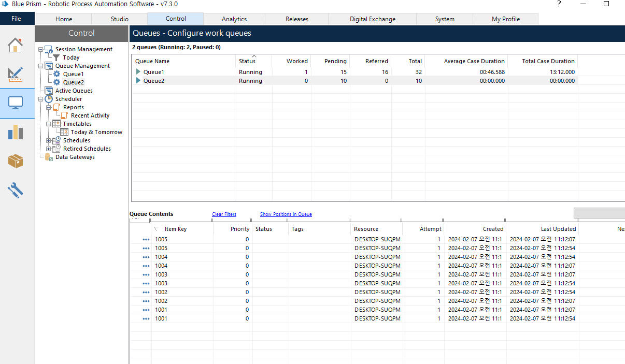Image resolution: width=625 pixels, height=364 pixels.
Task: Click the Clear Filters link
Action: 224,214
